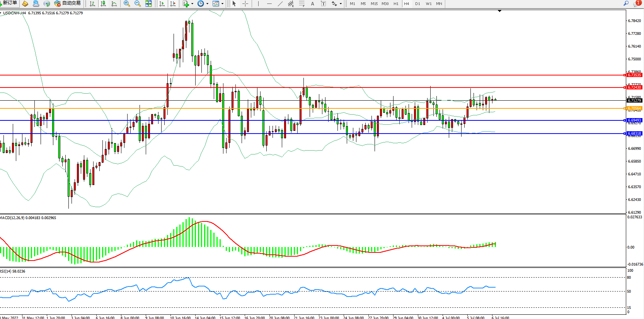Viewport: 644px width, 319px height.
Task: Select the Fibonacci retracement tool
Action: (302, 3)
